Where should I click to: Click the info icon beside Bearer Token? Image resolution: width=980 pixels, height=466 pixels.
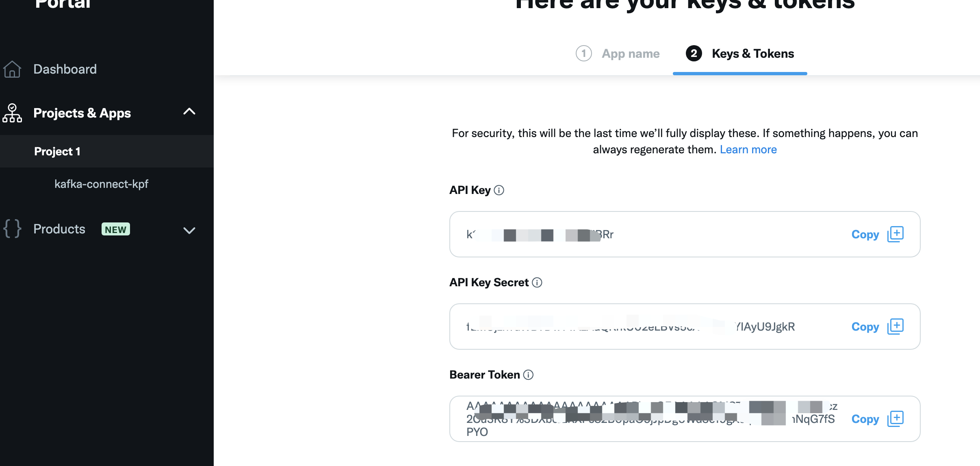[x=528, y=375]
